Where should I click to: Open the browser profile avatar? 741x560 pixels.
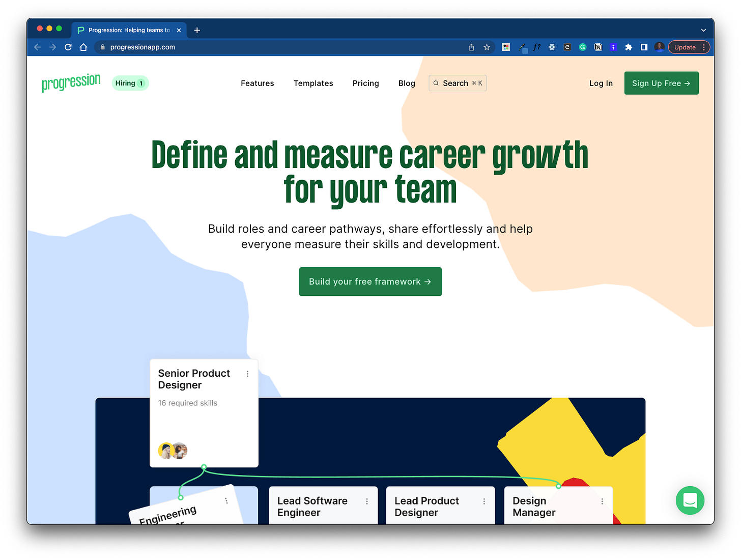[660, 47]
